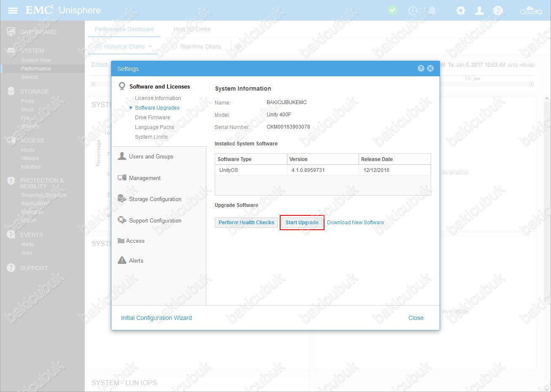Select Drive Firmware
551x392 pixels.
click(x=152, y=118)
